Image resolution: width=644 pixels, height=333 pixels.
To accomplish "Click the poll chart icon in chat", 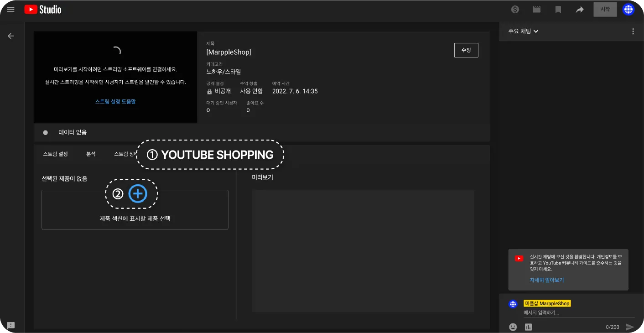I will [529, 327].
